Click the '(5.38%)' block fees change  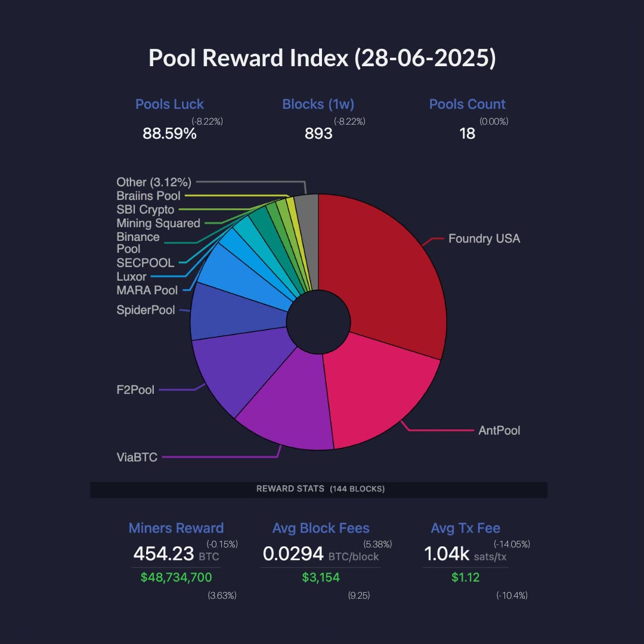point(377,544)
